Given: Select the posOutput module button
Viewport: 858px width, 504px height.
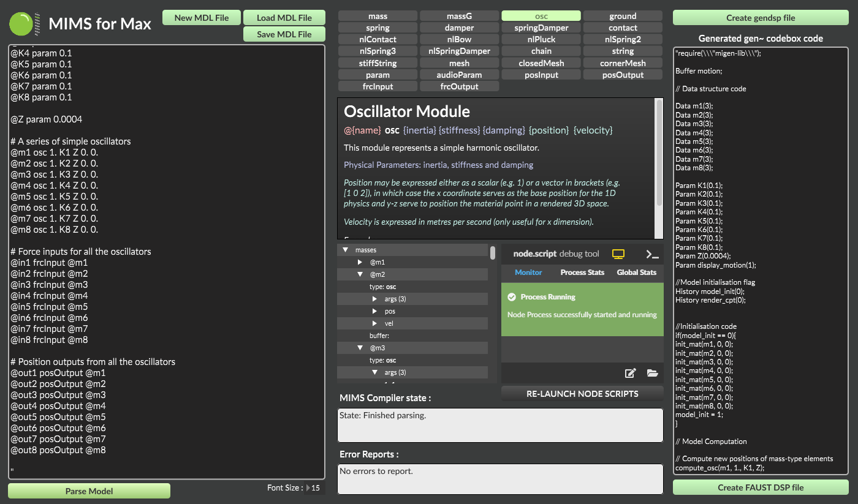Looking at the screenshot, I should point(623,75).
